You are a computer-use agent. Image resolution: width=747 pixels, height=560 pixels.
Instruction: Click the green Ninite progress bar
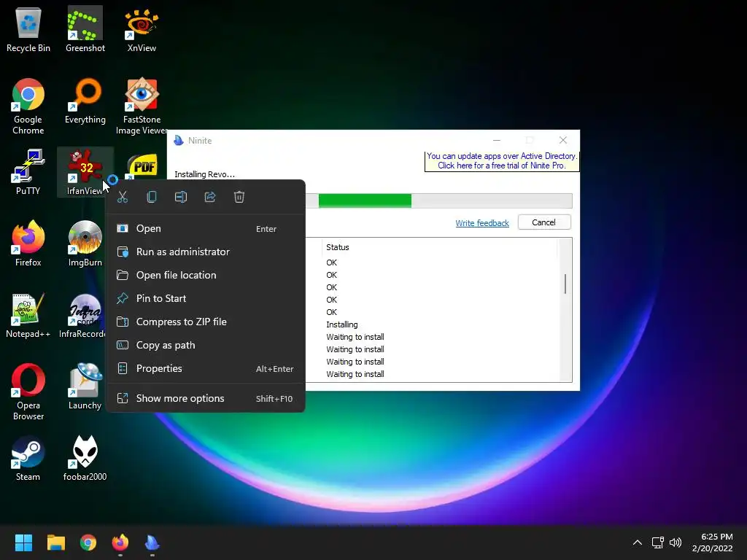coord(365,201)
